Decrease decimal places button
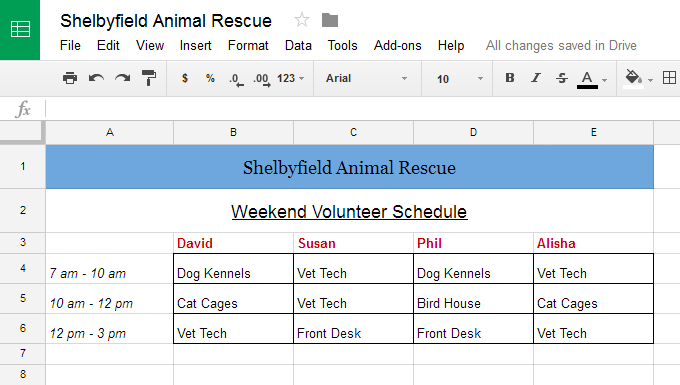This screenshot has width=680, height=385. 236,79
